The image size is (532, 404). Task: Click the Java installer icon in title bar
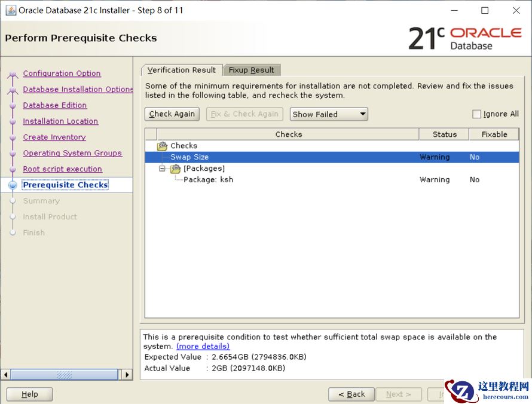[x=11, y=11]
